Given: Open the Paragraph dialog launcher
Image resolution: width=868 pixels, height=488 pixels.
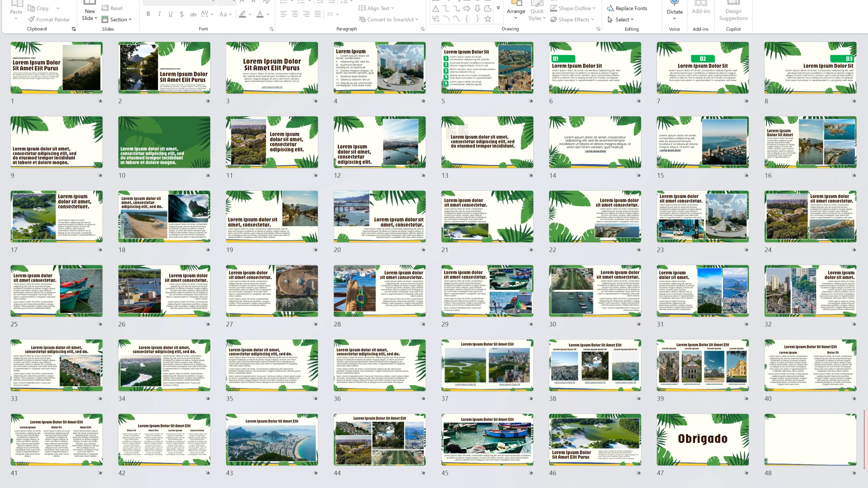Looking at the screenshot, I should pos(422,29).
